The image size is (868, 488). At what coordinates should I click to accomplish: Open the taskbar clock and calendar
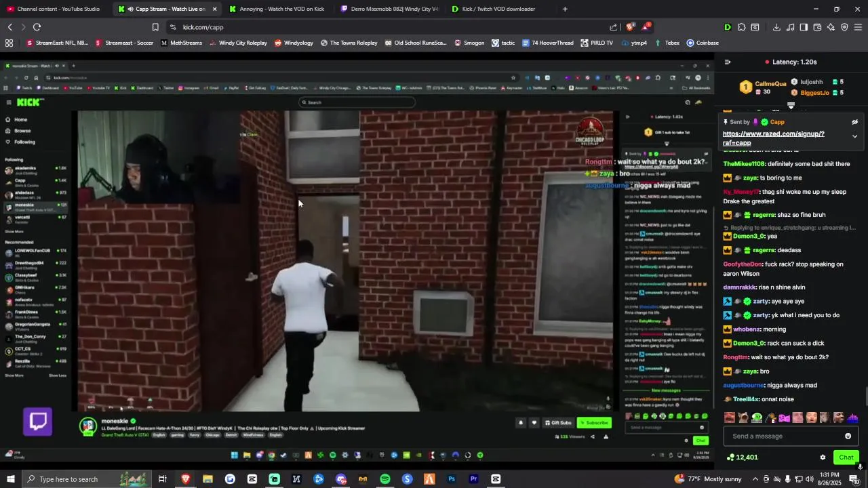coord(831,479)
